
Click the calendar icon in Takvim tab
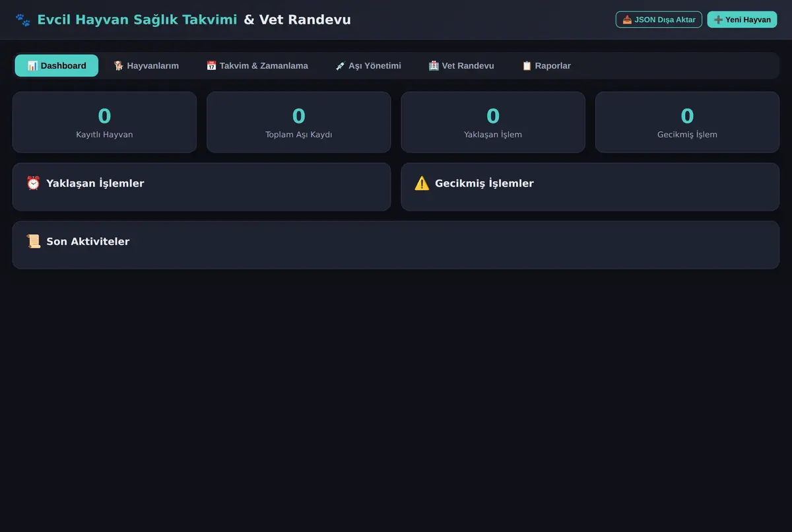[211, 65]
